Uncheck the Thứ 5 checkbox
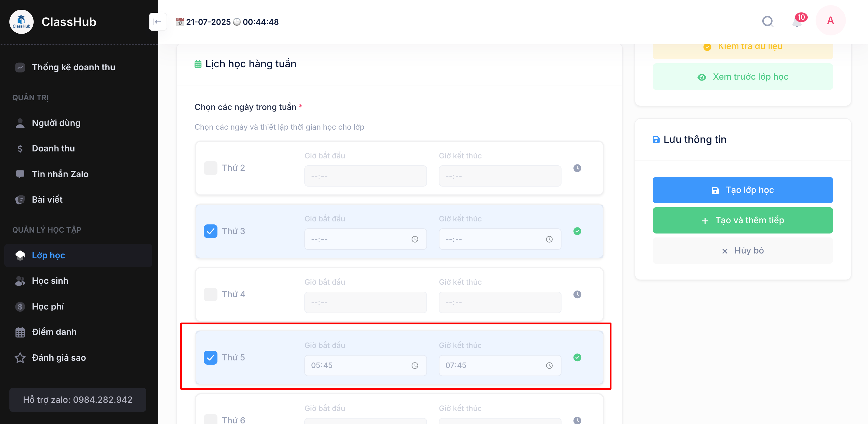The width and height of the screenshot is (868, 424). coord(210,357)
